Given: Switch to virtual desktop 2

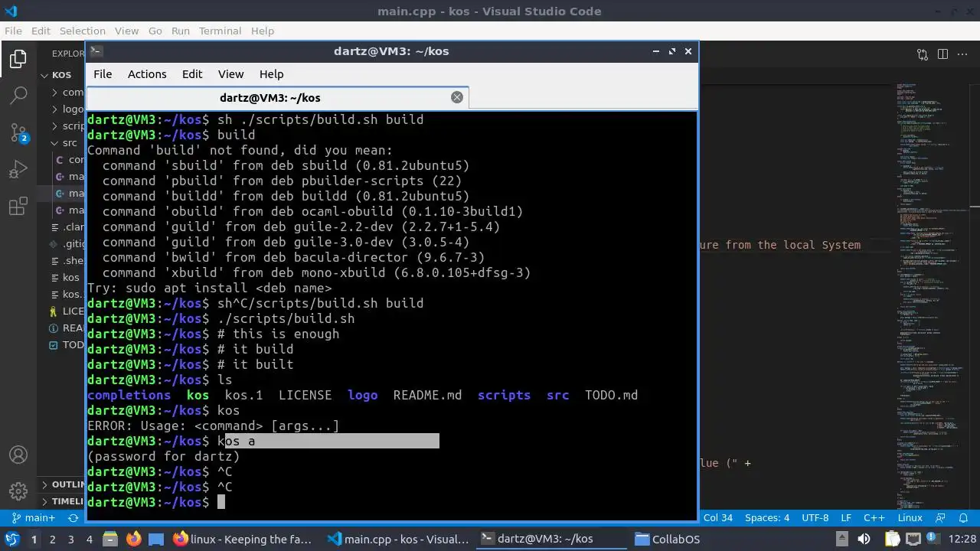Looking at the screenshot, I should 53,539.
